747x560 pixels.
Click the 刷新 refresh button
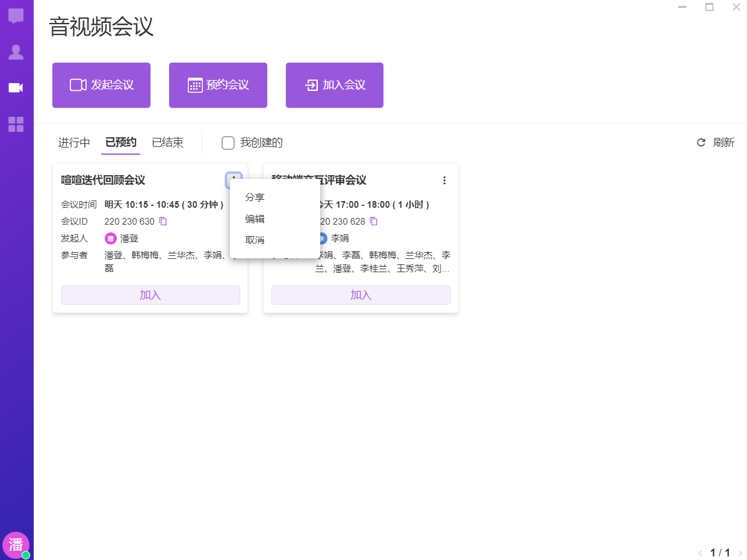click(x=716, y=143)
